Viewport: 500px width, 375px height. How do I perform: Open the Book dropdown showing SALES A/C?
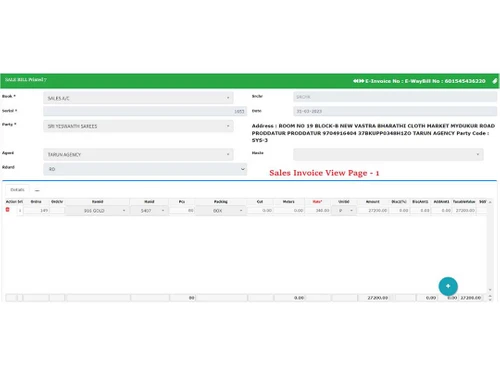pos(138,98)
